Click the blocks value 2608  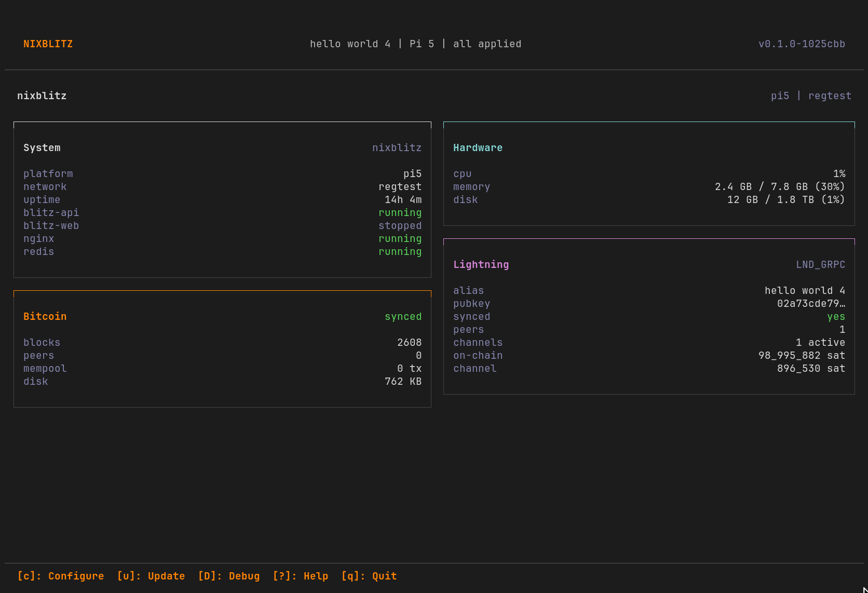410,343
